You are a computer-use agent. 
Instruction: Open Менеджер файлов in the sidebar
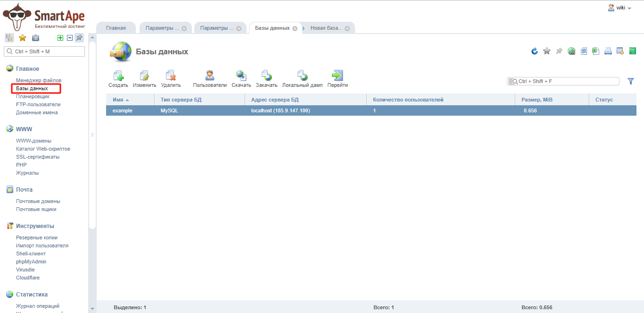[39, 80]
